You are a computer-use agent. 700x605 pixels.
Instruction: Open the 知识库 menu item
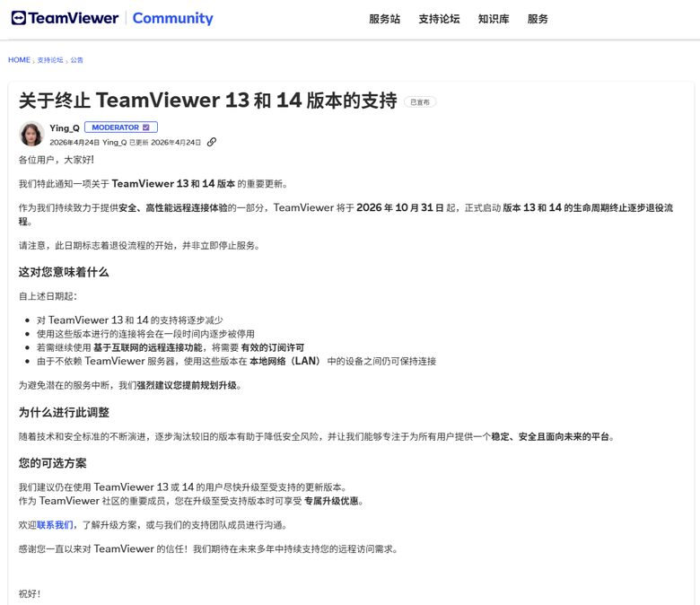click(494, 19)
